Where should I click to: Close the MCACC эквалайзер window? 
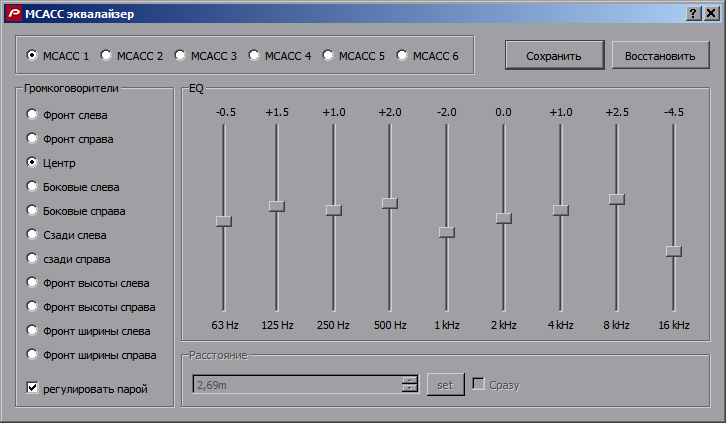click(x=711, y=13)
